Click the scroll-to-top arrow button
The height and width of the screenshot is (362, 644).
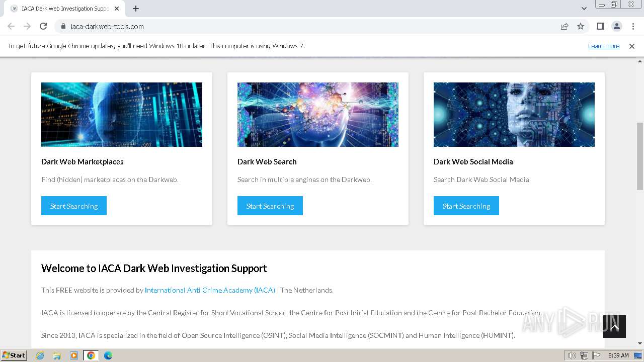pyautogui.click(x=614, y=327)
